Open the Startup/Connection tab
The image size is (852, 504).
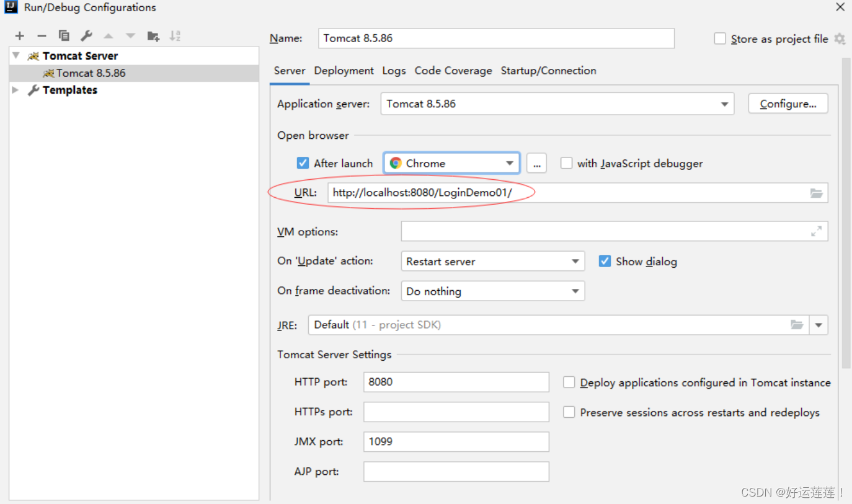point(548,71)
